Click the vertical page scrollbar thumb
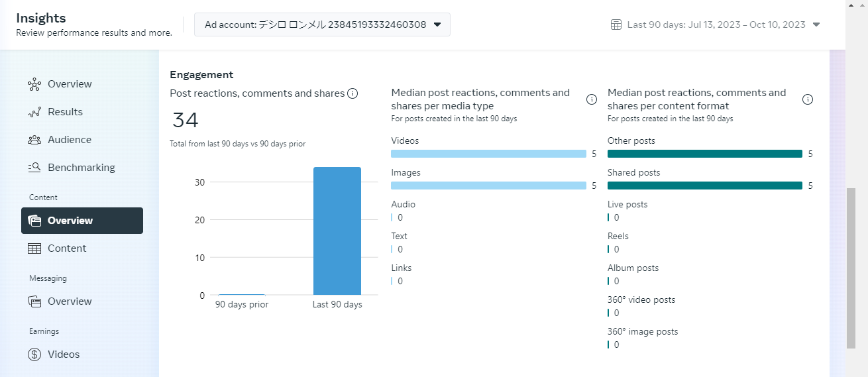 pos(851,268)
